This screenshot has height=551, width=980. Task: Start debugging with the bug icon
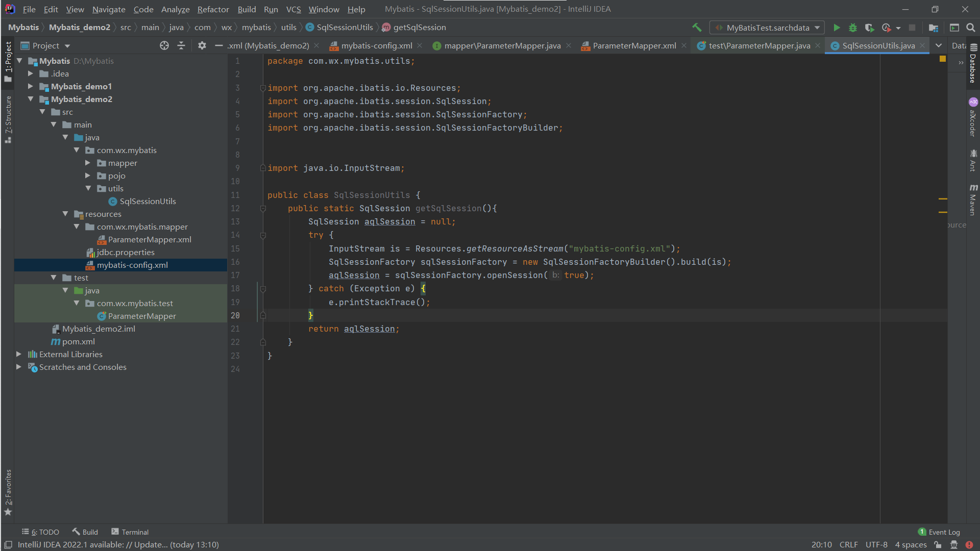pyautogui.click(x=852, y=28)
